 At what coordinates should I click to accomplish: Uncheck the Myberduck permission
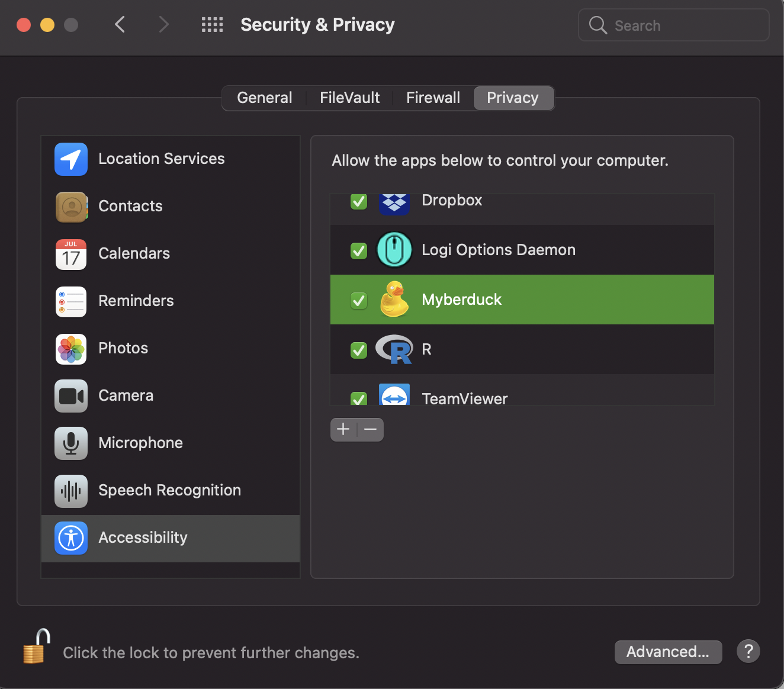click(358, 300)
